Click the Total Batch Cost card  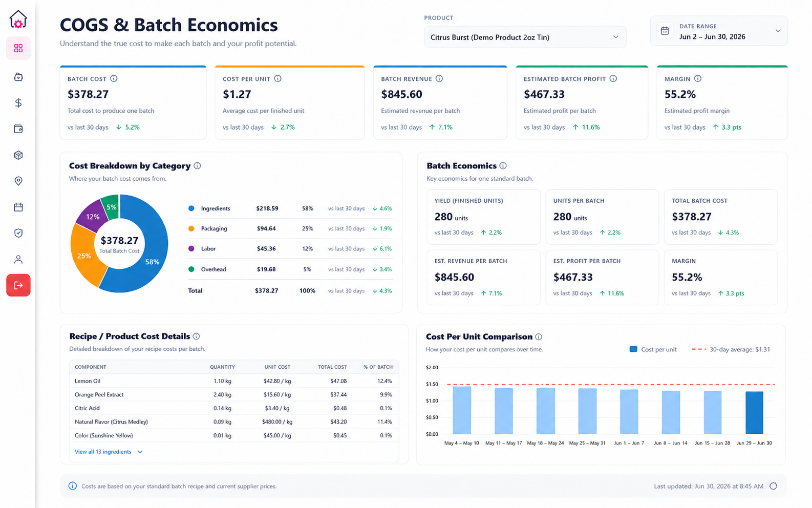click(x=721, y=217)
